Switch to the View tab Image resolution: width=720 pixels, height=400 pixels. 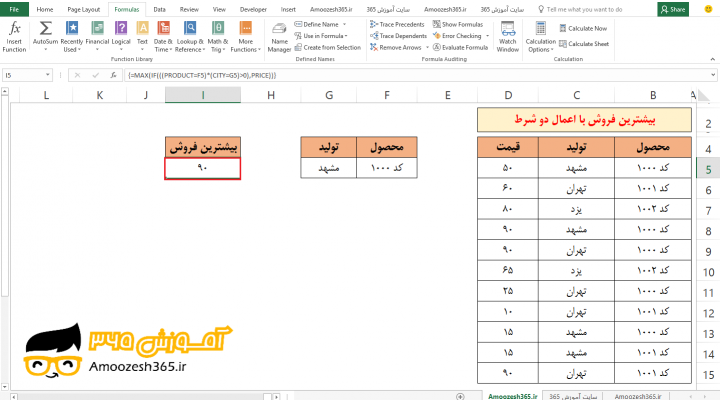[x=219, y=9]
